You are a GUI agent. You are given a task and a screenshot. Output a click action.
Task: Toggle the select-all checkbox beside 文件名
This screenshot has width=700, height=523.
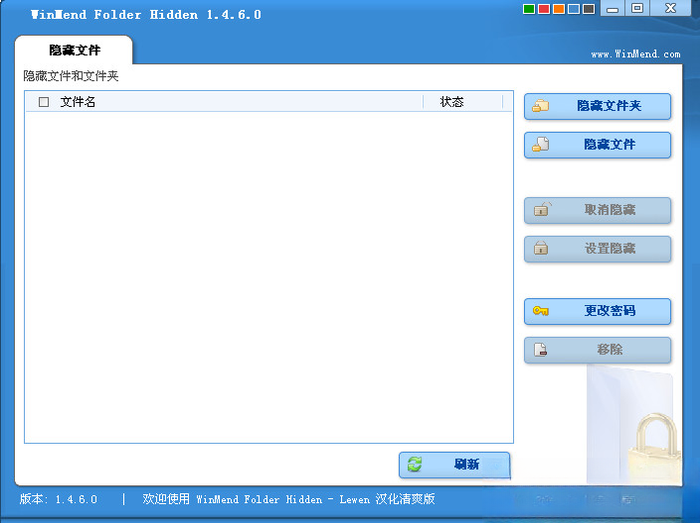(x=44, y=102)
